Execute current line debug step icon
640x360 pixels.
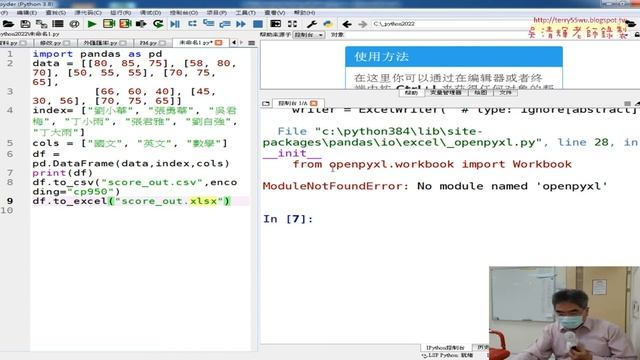coord(192,24)
